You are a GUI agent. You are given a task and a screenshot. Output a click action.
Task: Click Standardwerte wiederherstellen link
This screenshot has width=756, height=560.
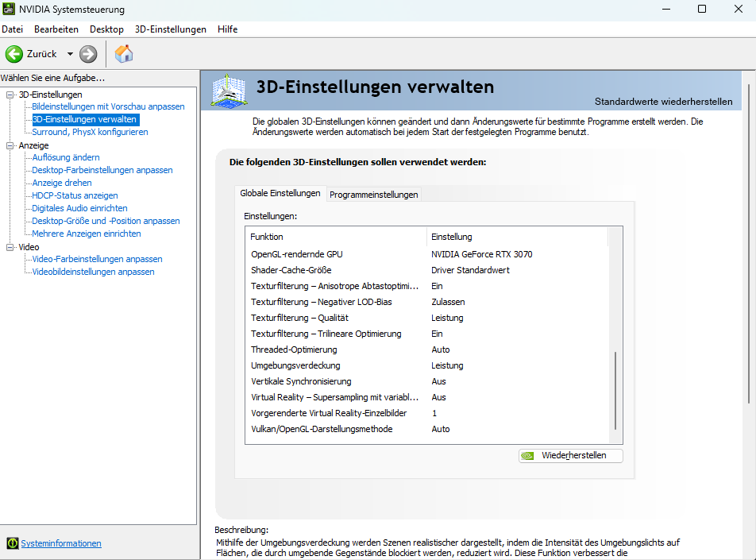(663, 102)
